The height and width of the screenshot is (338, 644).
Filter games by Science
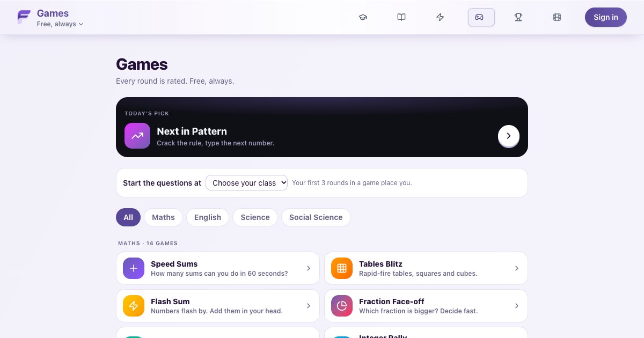tap(255, 217)
